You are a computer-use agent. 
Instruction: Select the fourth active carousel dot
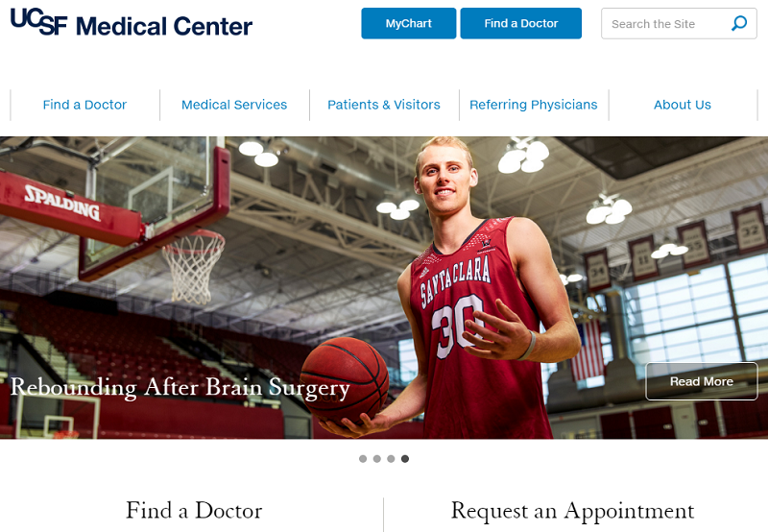coord(405,458)
